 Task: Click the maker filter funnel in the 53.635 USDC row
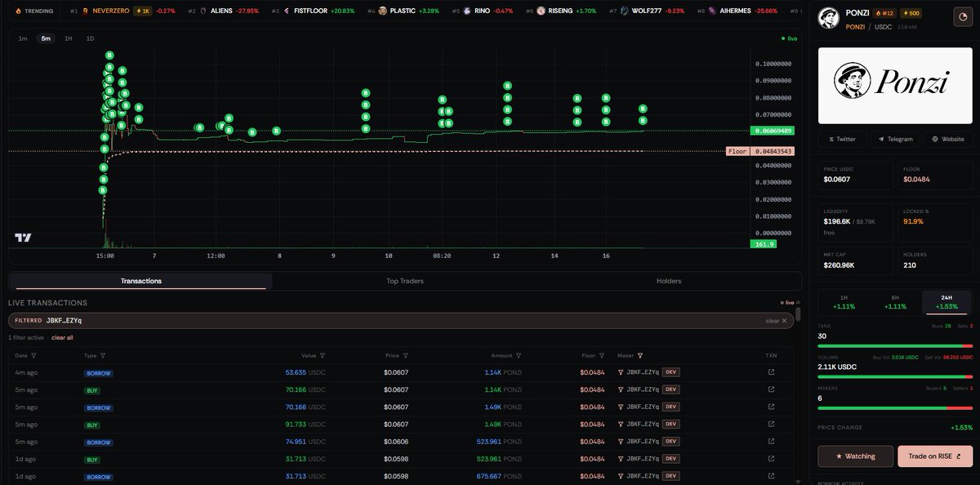click(x=619, y=372)
